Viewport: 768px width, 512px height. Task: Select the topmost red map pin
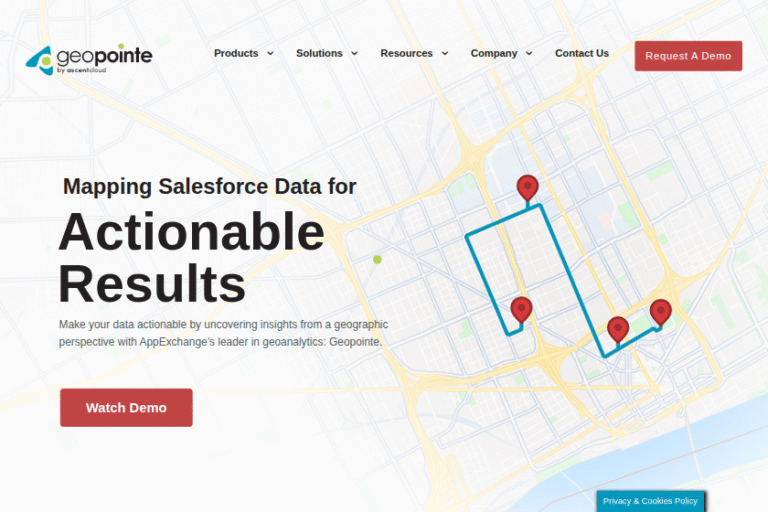pos(528,187)
